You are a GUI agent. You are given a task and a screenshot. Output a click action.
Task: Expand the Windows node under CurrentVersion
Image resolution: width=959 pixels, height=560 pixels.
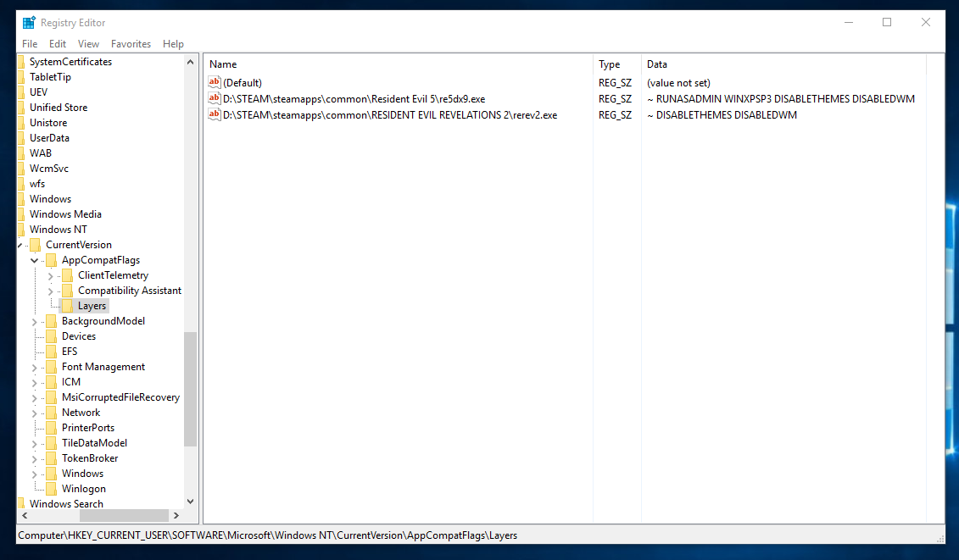coord(34,474)
